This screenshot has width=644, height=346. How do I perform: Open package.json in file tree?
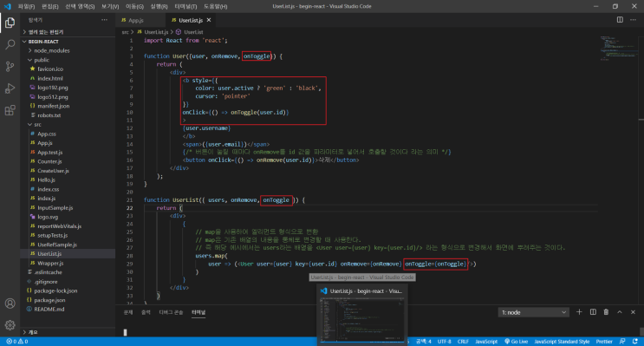click(49, 300)
